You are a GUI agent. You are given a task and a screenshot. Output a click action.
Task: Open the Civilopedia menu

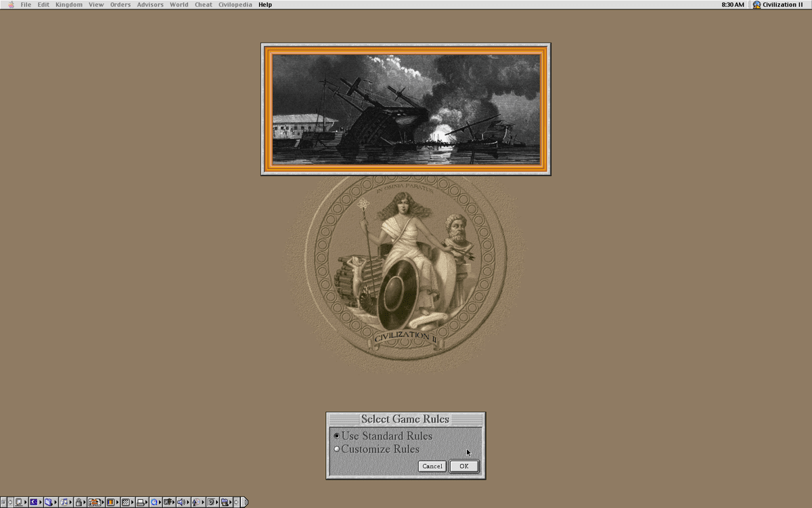[235, 5]
